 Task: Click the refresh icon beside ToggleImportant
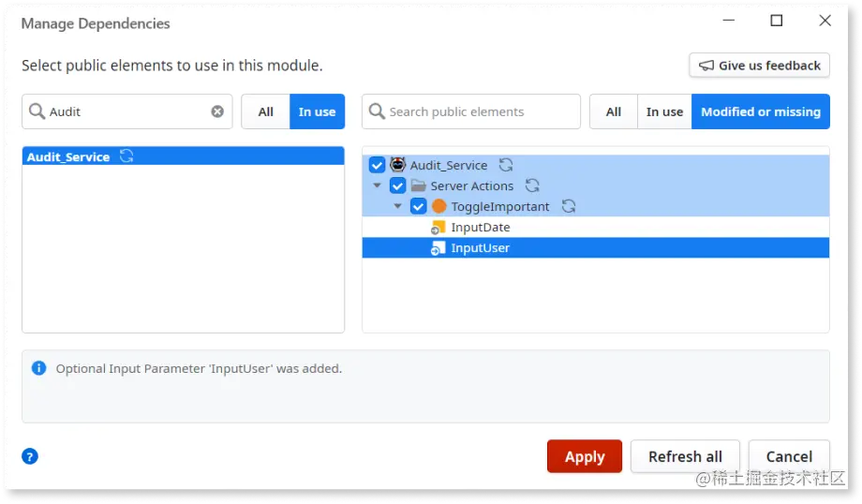point(569,207)
